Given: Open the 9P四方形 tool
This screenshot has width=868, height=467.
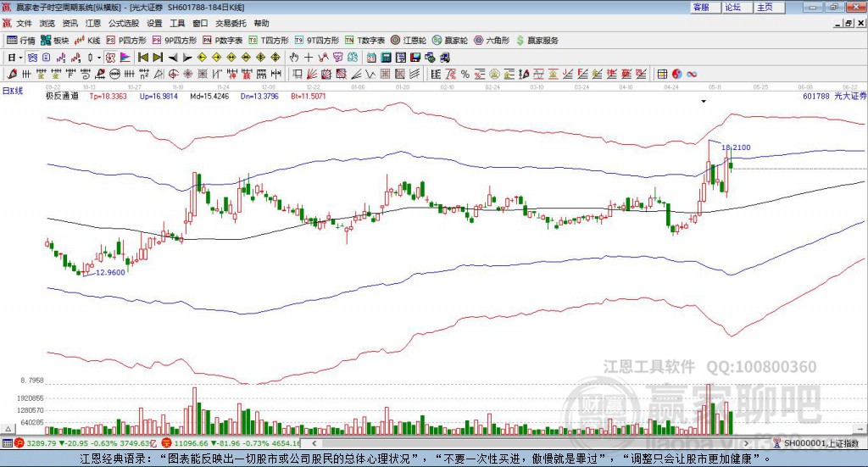Looking at the screenshot, I should pos(175,41).
